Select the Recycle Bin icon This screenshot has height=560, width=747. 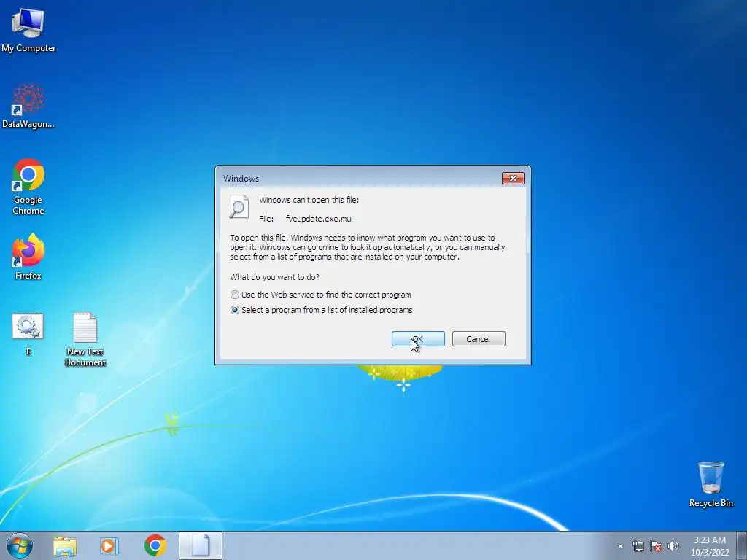coord(711,484)
